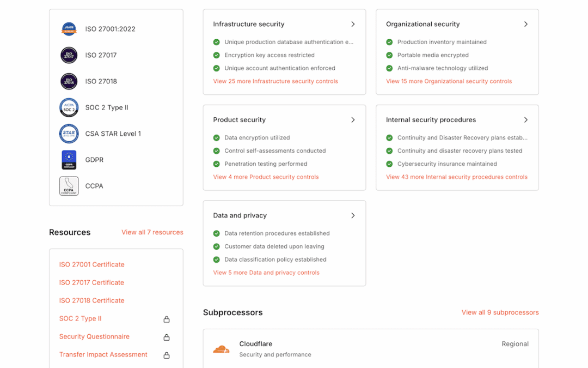
Task: Click the lock icon beside Security Questionnaire
Action: click(167, 337)
